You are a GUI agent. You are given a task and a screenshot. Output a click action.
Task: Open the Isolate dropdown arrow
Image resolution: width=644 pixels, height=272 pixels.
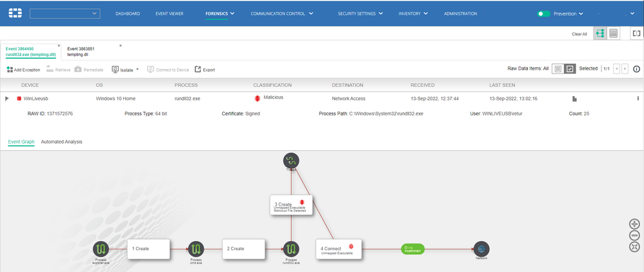pyautogui.click(x=137, y=70)
